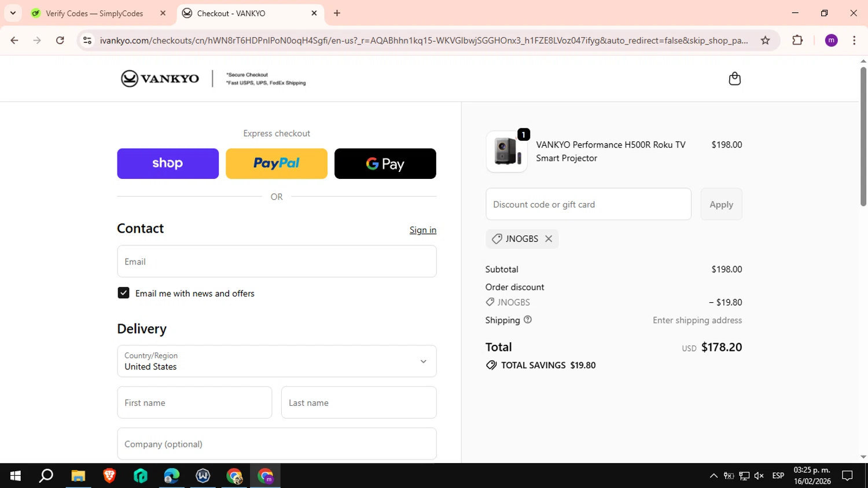Click the product name VANKYO Performance H500R

(610, 151)
